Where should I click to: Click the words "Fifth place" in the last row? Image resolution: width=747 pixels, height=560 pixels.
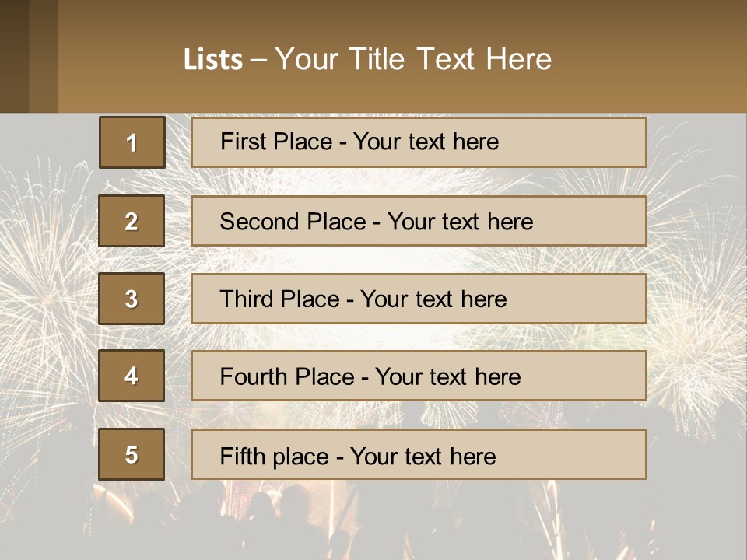275,456
